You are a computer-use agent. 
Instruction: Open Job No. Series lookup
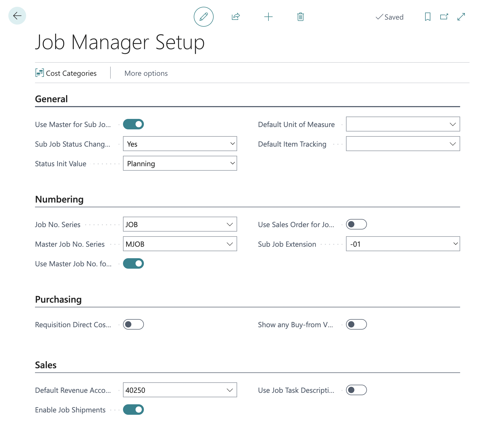pyautogui.click(x=230, y=224)
